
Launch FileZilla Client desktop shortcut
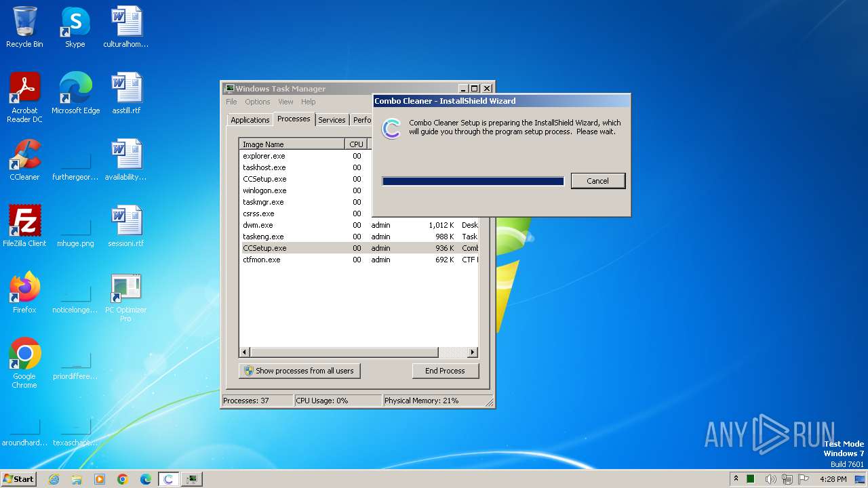(24, 226)
